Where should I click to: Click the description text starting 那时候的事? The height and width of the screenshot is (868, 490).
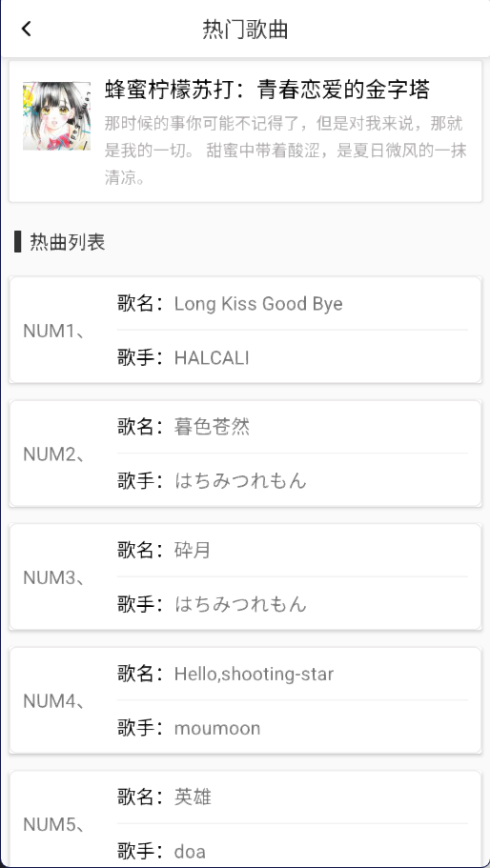pyautogui.click(x=286, y=151)
